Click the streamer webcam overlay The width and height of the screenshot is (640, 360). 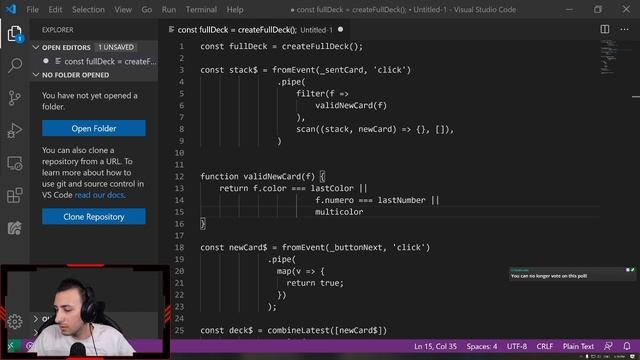click(85, 311)
